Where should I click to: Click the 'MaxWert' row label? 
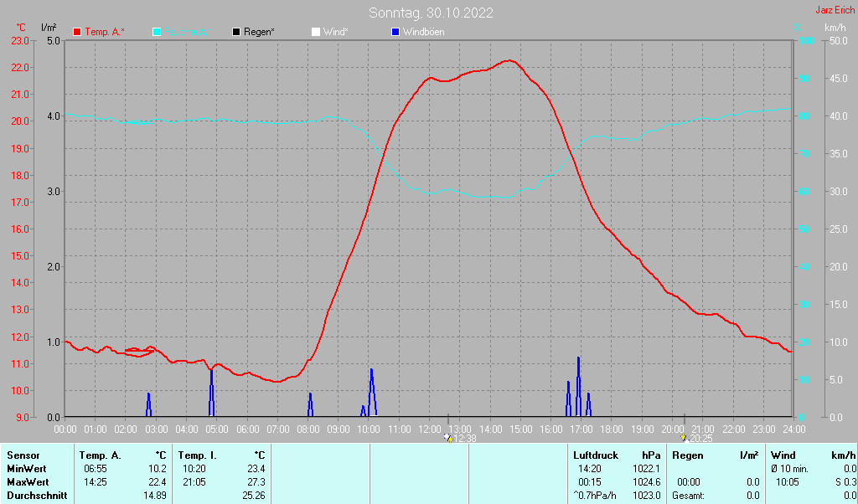pos(28,483)
